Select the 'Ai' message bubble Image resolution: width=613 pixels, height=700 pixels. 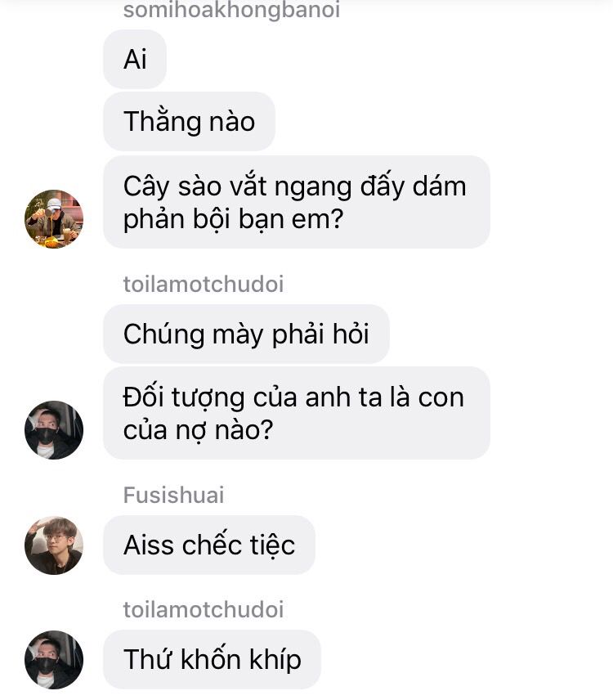click(135, 59)
